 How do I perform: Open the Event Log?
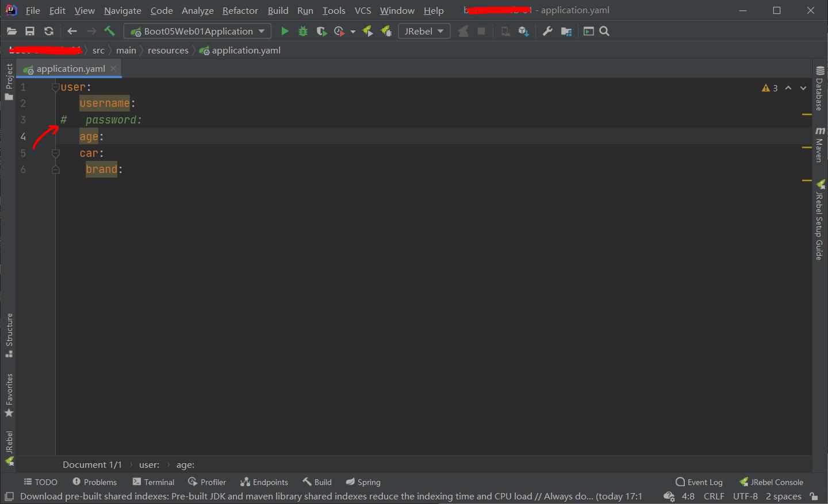click(699, 482)
